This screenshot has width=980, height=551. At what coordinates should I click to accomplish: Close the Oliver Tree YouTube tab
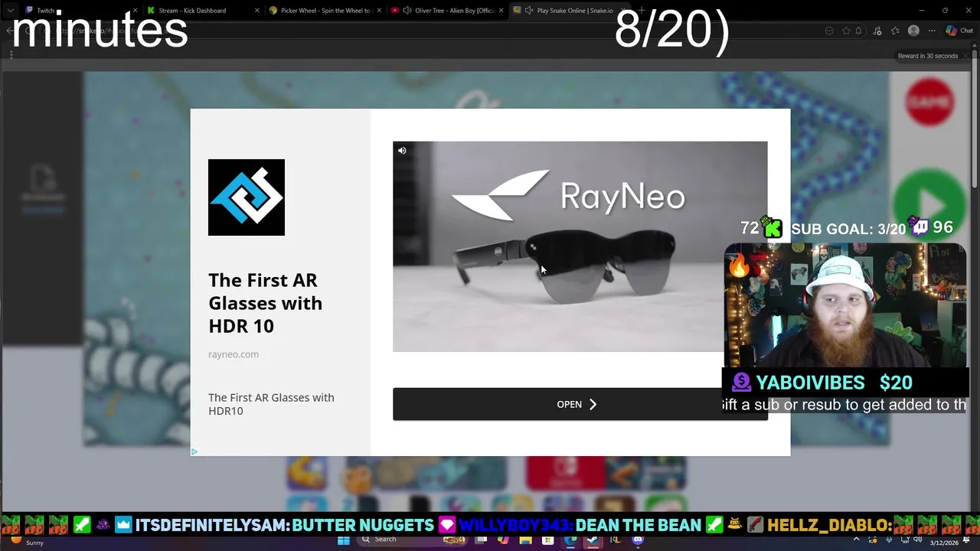pyautogui.click(x=501, y=11)
